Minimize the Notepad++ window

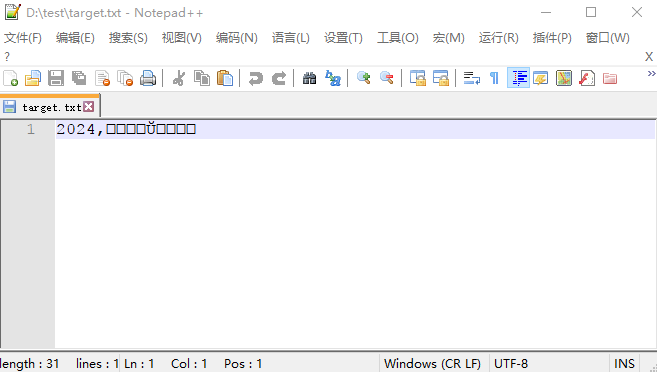point(546,12)
